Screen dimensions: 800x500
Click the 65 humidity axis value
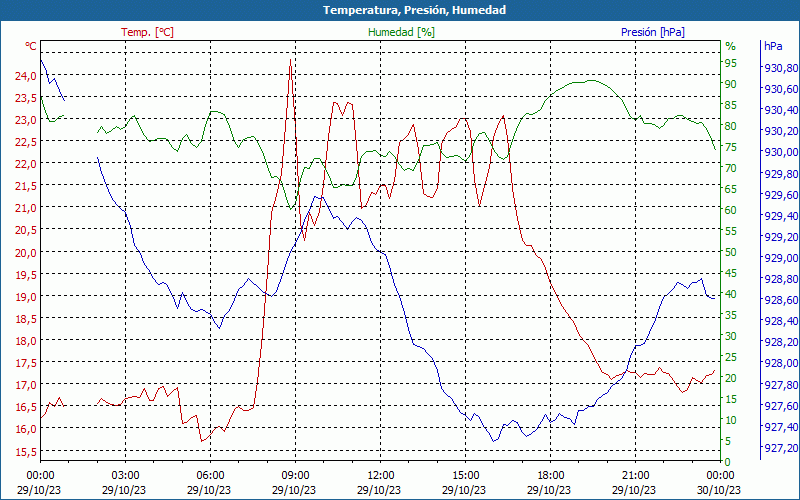pyautogui.click(x=731, y=189)
